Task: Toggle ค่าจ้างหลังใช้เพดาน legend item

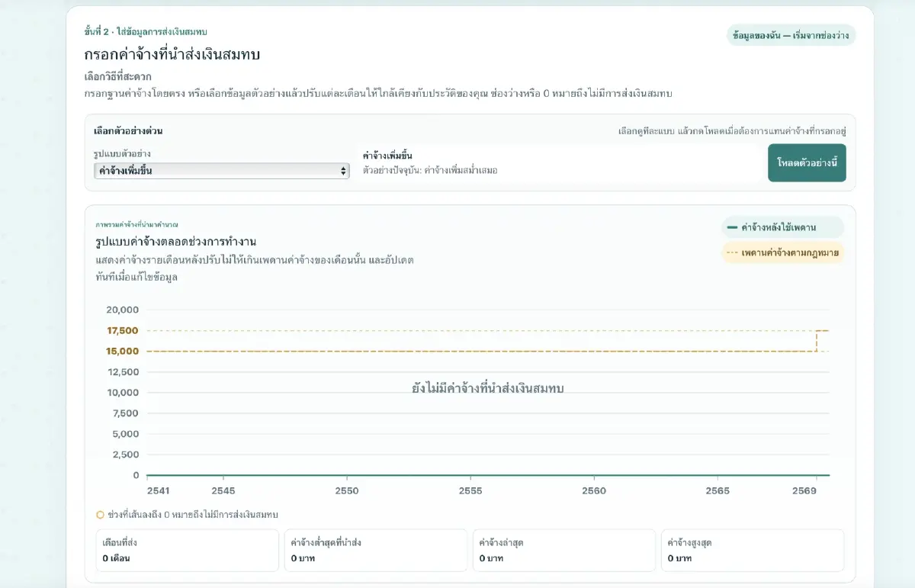Action: point(783,227)
